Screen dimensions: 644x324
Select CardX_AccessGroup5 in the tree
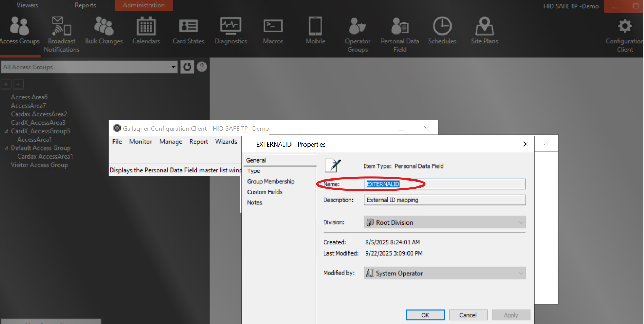tap(41, 131)
